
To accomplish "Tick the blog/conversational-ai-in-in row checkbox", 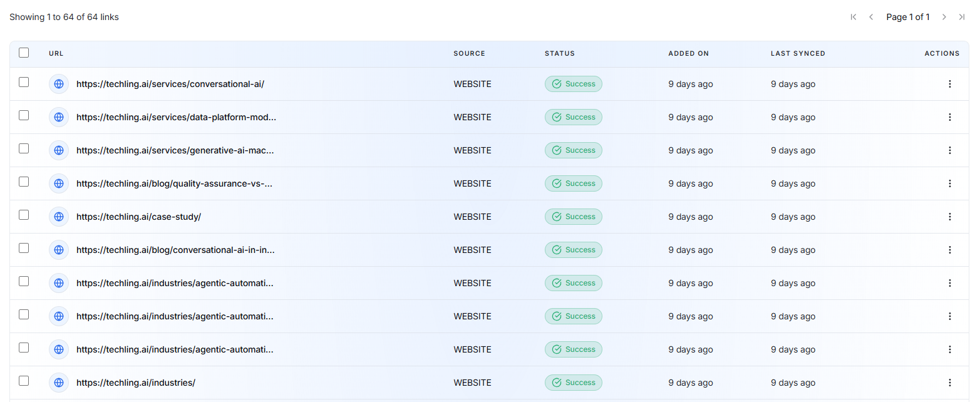I will point(24,248).
